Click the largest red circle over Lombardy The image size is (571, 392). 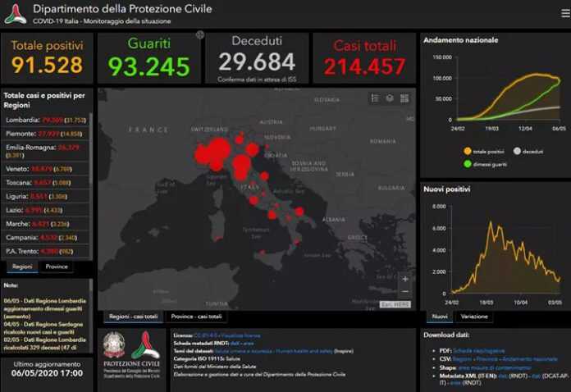pyautogui.click(x=217, y=150)
